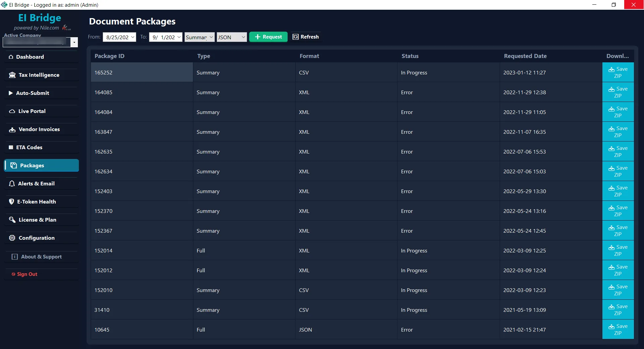
Task: Click the green Request button
Action: 268,37
